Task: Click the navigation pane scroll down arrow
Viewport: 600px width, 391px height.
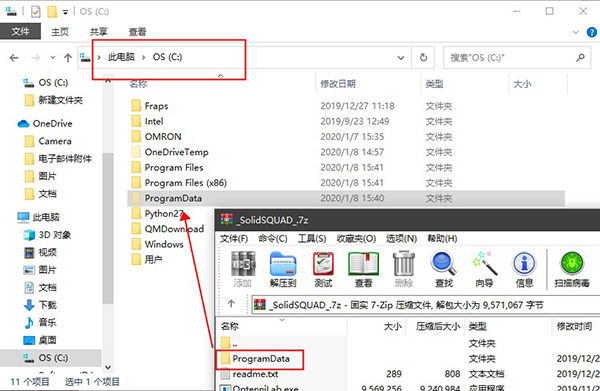Action: (x=108, y=367)
